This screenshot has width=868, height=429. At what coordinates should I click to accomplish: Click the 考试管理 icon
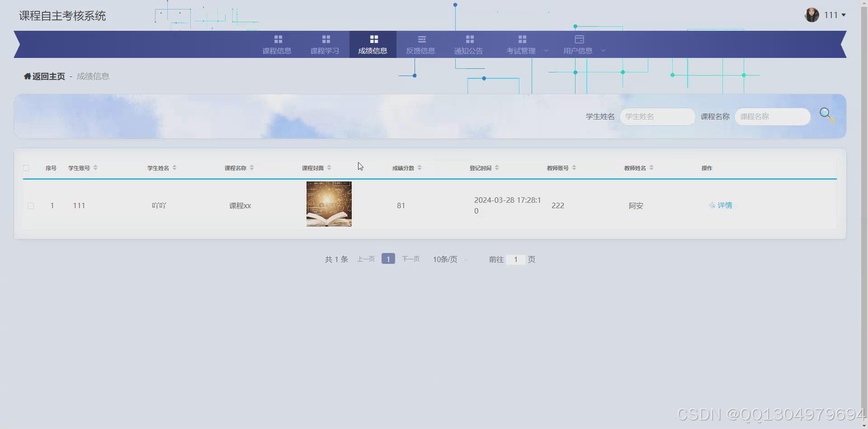click(522, 39)
